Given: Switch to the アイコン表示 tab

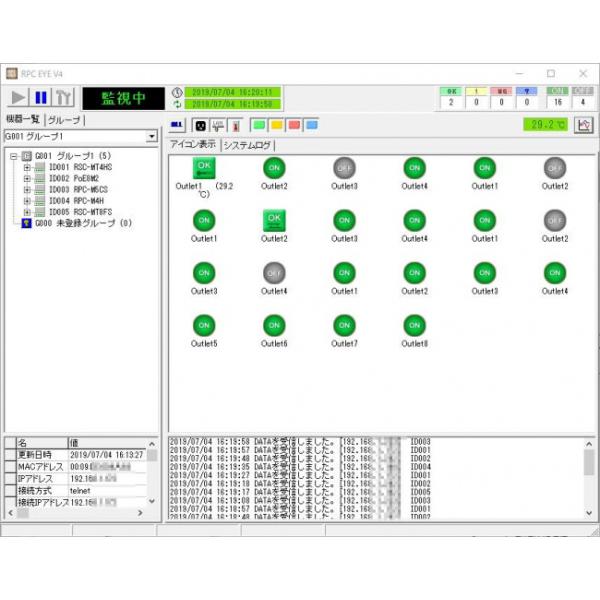Looking at the screenshot, I should tap(193, 144).
